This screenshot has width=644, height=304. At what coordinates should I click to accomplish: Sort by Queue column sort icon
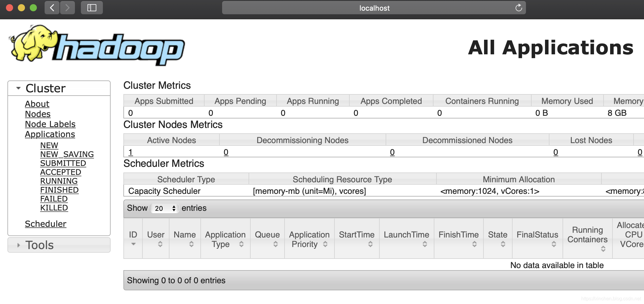[x=276, y=244]
